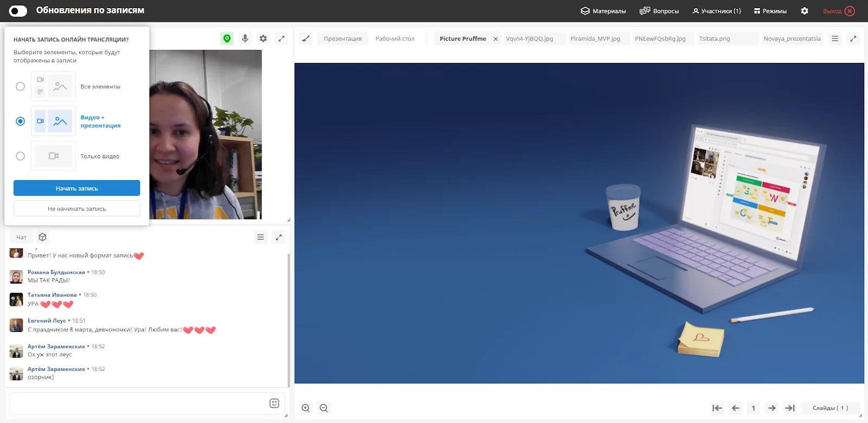Click the chat message input field
This screenshot has height=423, width=868.
[137, 403]
